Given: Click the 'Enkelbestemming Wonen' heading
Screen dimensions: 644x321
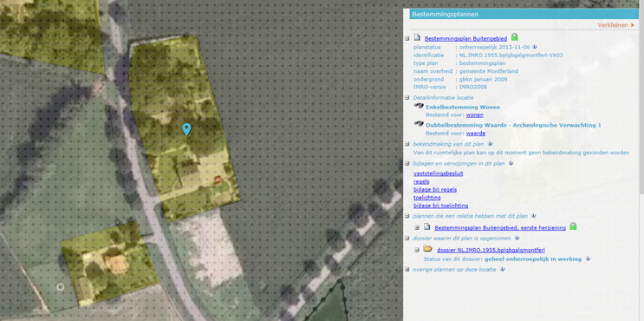Looking at the screenshot, I should tap(463, 107).
